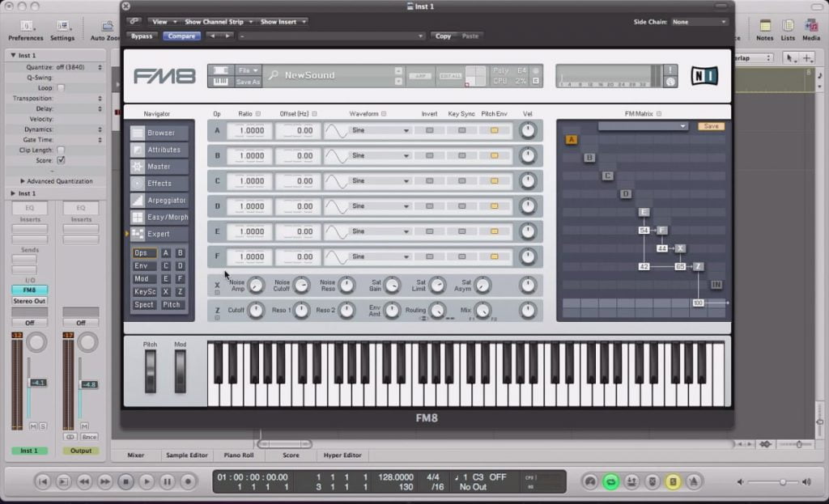Go to beginning with transport button
The width and height of the screenshot is (829, 504).
(x=43, y=481)
